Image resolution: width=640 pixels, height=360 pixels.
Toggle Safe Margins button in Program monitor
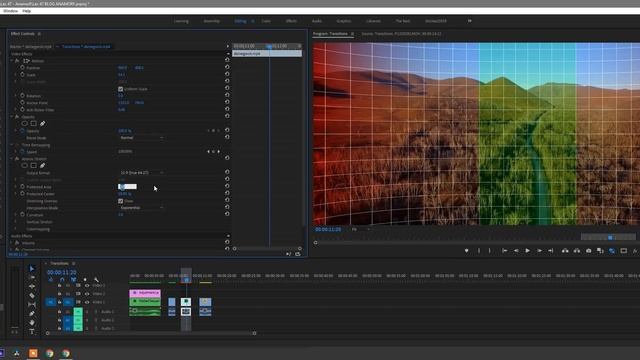(624, 251)
